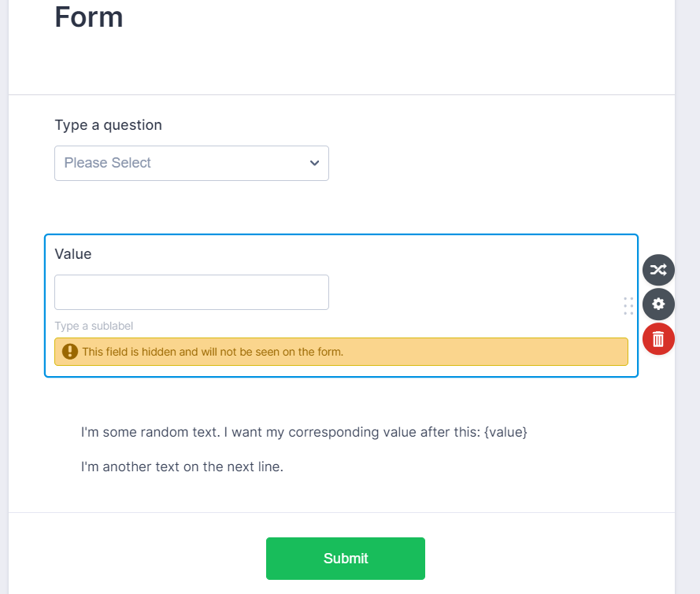Open the shuffle conditions icon beside Value field
Viewport: 700px width, 594px height.
click(x=658, y=270)
